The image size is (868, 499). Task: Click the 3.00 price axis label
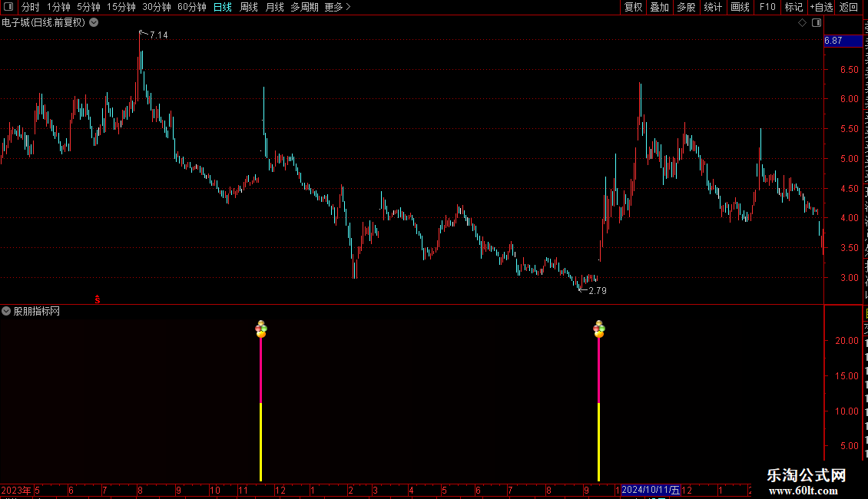[x=849, y=278]
